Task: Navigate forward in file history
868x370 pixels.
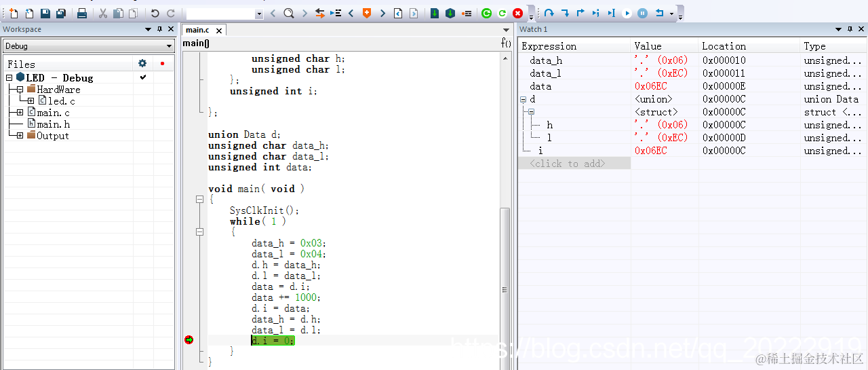Action: (414, 14)
